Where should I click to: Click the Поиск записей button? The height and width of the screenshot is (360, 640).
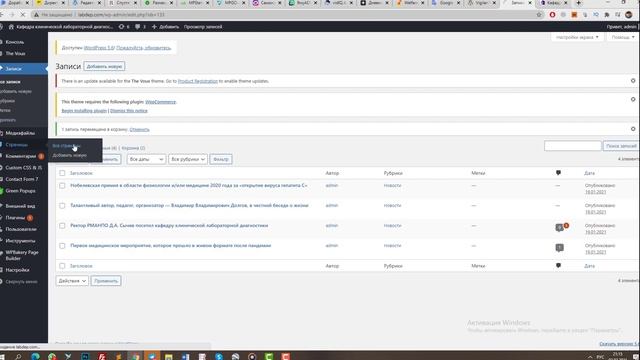pos(621,146)
